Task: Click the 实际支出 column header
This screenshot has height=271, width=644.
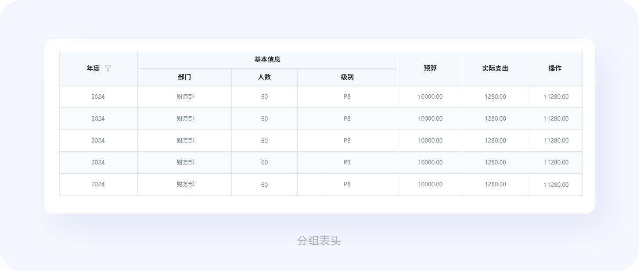Action: coord(495,68)
